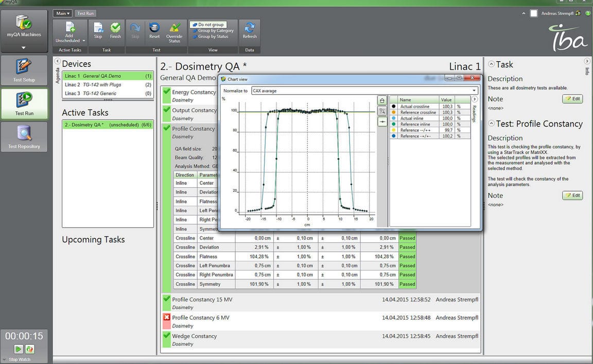Viewport: 593px width, 364px height.
Task: Select the Override Status icon
Action: click(175, 29)
